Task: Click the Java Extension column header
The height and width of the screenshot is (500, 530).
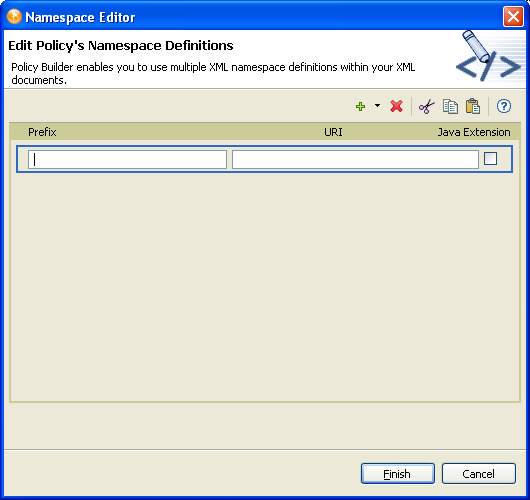Action: 474,132
